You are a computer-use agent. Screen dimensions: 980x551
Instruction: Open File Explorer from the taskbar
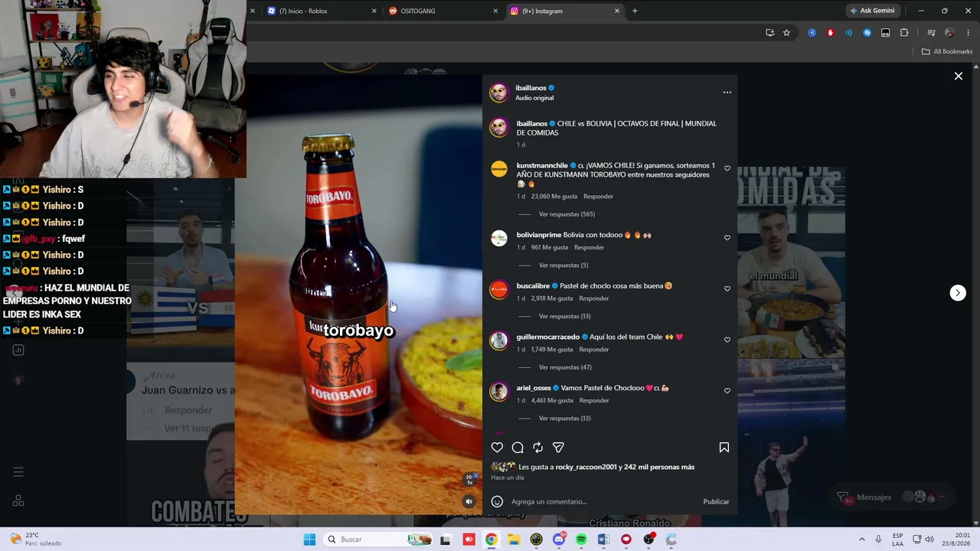click(514, 540)
